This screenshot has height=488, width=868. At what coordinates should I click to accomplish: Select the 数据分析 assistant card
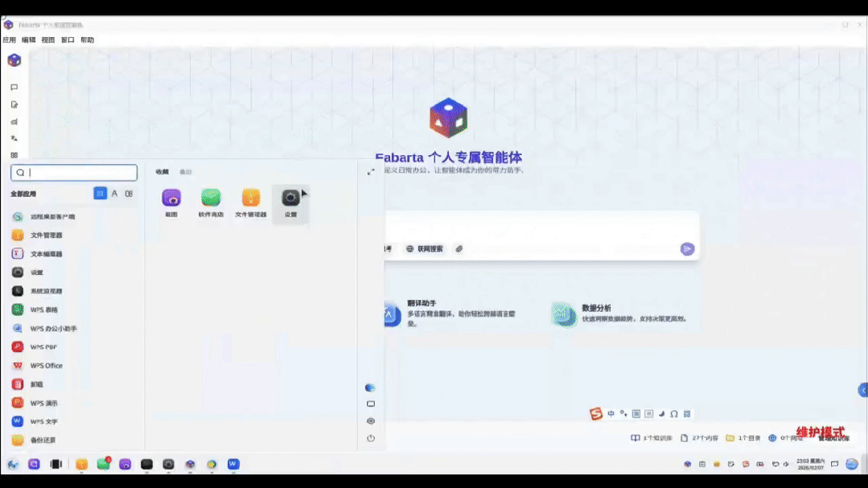click(x=620, y=314)
